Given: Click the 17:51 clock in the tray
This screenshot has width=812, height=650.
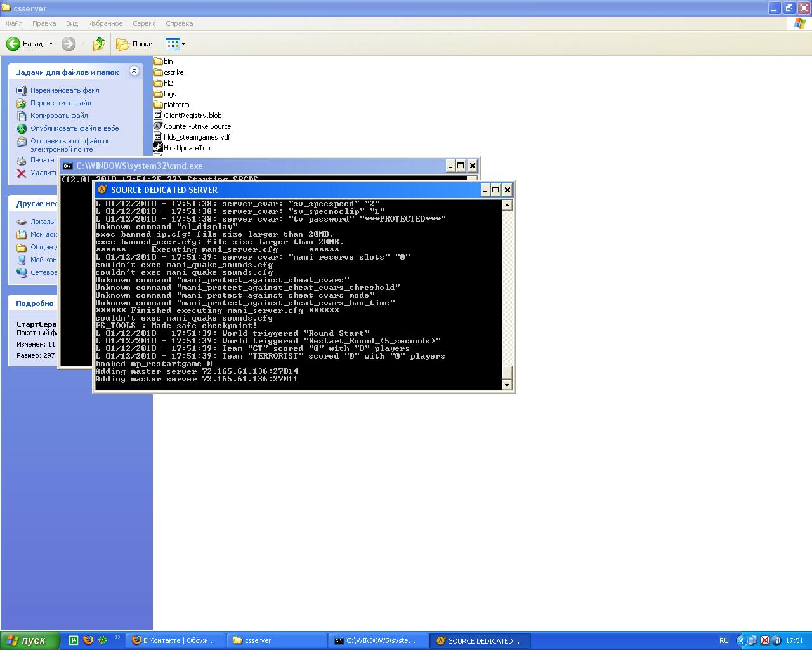Looking at the screenshot, I should pyautogui.click(x=794, y=640).
